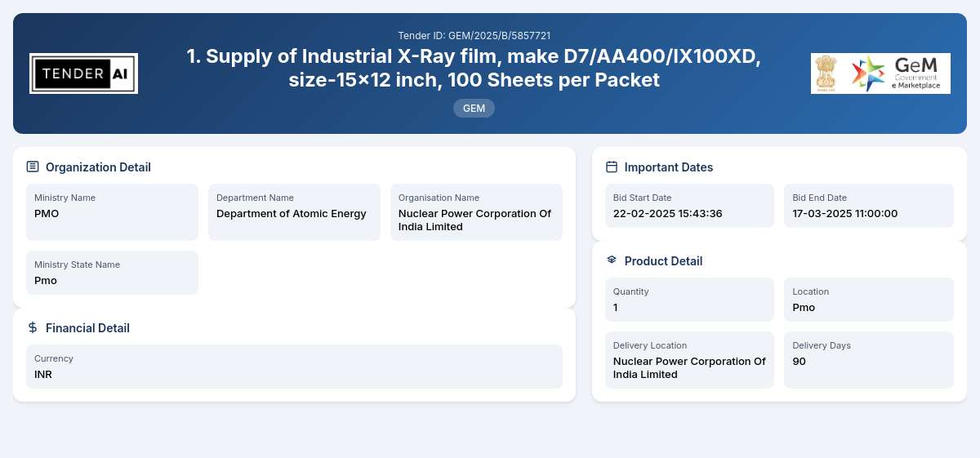Click Department of Atomic Energy value
980x458 pixels.
pos(292,214)
